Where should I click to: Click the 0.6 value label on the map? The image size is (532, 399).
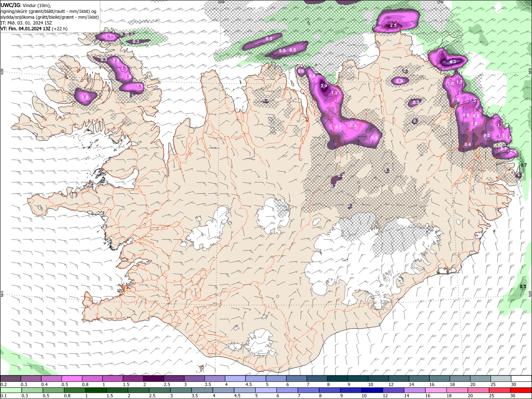point(301,71)
